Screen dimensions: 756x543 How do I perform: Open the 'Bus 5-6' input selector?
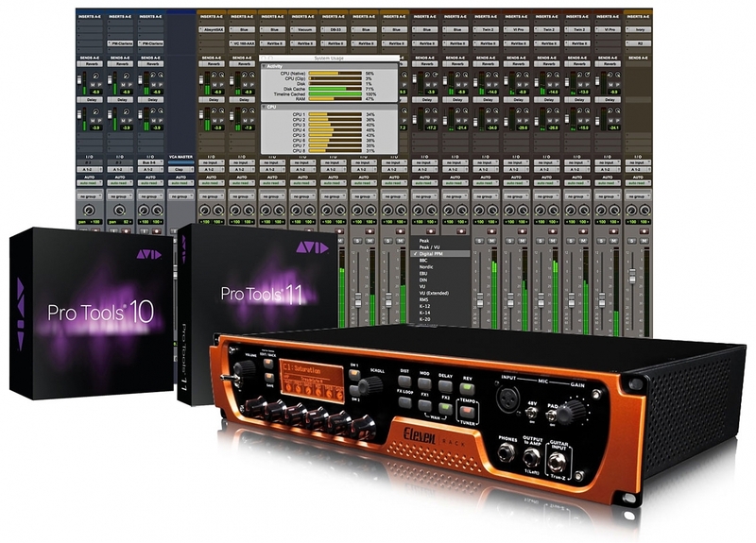[x=150, y=162]
